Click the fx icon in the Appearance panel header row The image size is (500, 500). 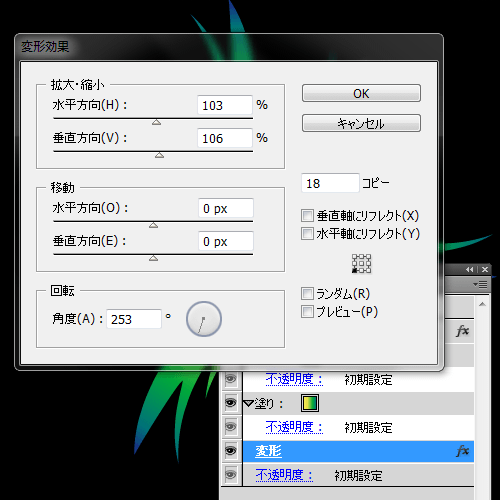462,331
